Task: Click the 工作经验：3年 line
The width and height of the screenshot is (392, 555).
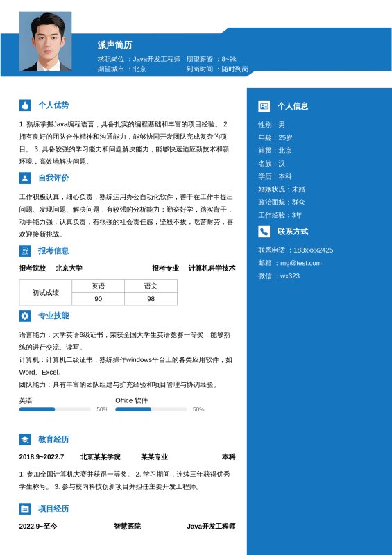Action: coord(280,215)
